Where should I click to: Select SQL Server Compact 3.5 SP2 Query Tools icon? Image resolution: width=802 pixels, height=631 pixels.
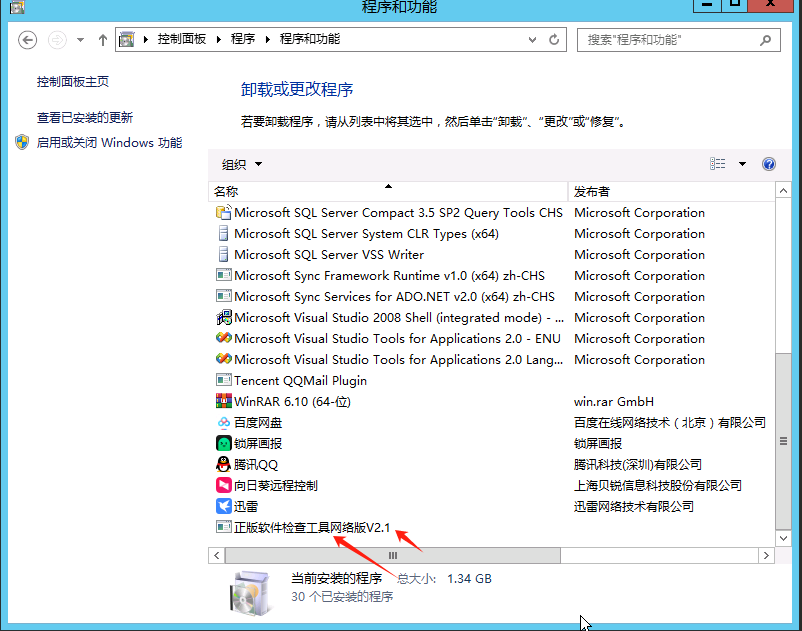point(224,212)
